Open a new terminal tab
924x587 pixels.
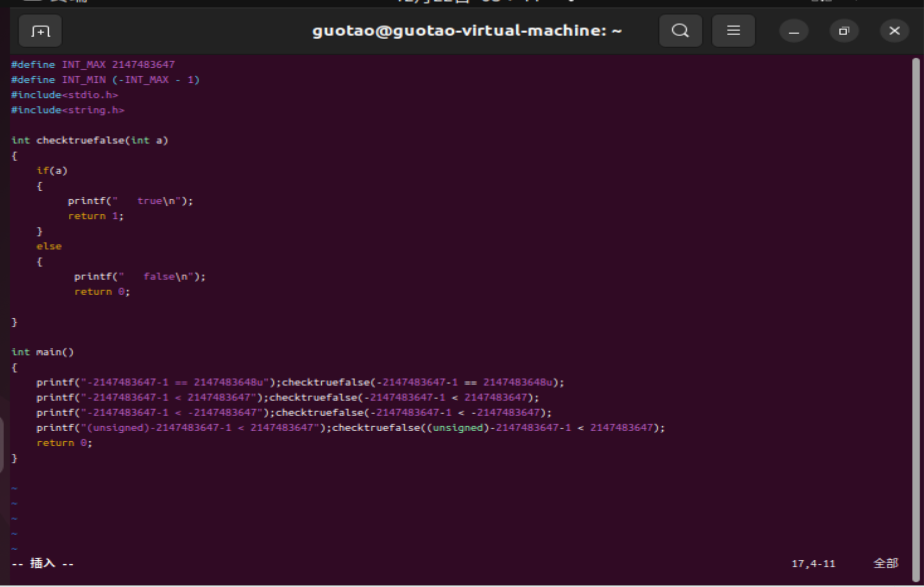[x=40, y=31]
